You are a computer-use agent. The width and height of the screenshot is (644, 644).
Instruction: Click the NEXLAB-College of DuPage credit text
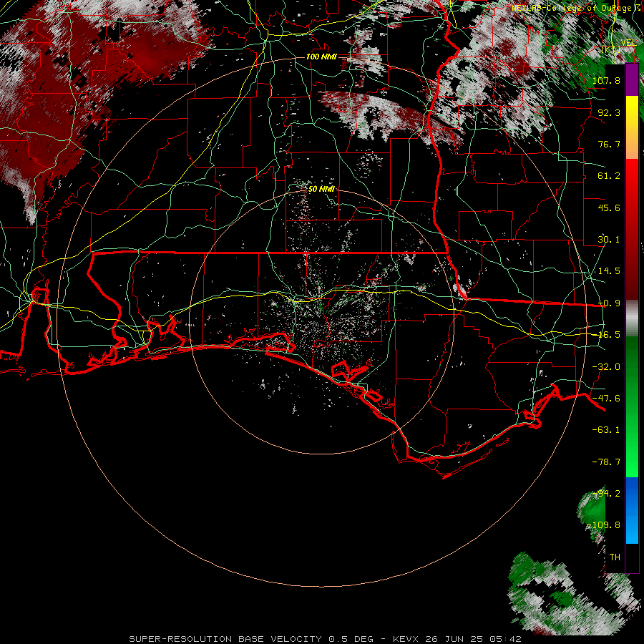[x=572, y=8]
